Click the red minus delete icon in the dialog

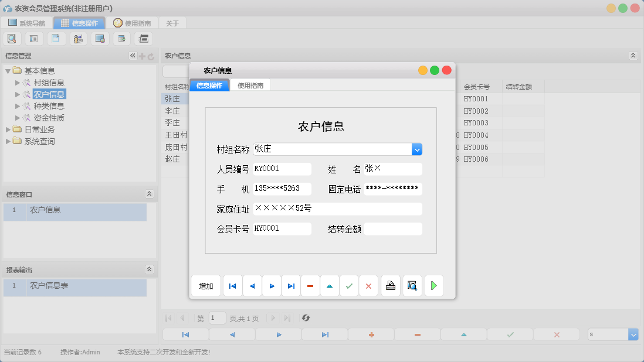tap(310, 286)
